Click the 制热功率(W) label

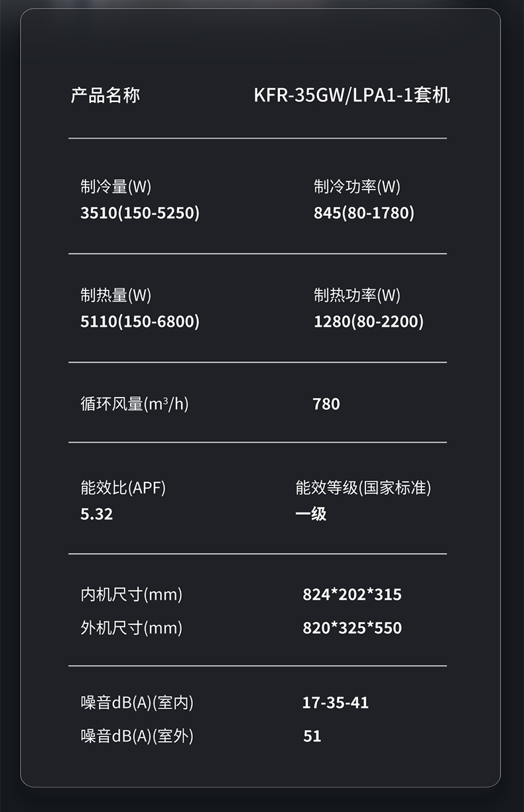pos(357,296)
